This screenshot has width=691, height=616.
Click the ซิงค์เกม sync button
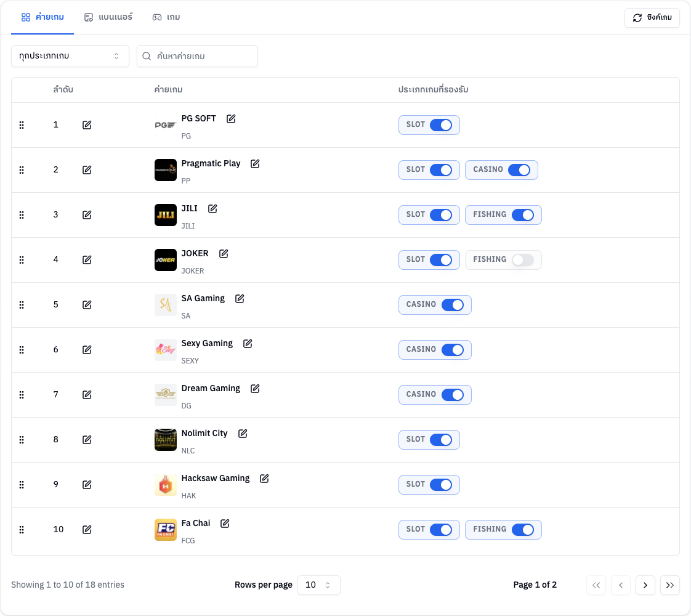[652, 18]
